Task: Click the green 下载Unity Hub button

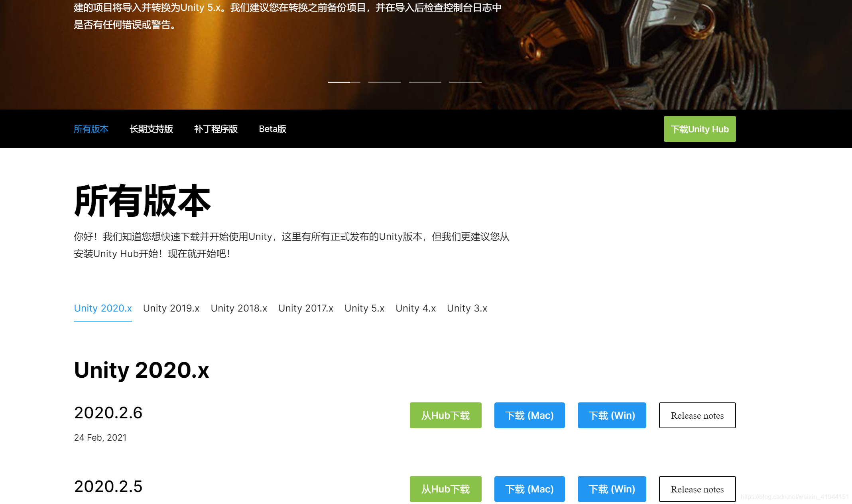Action: [700, 129]
